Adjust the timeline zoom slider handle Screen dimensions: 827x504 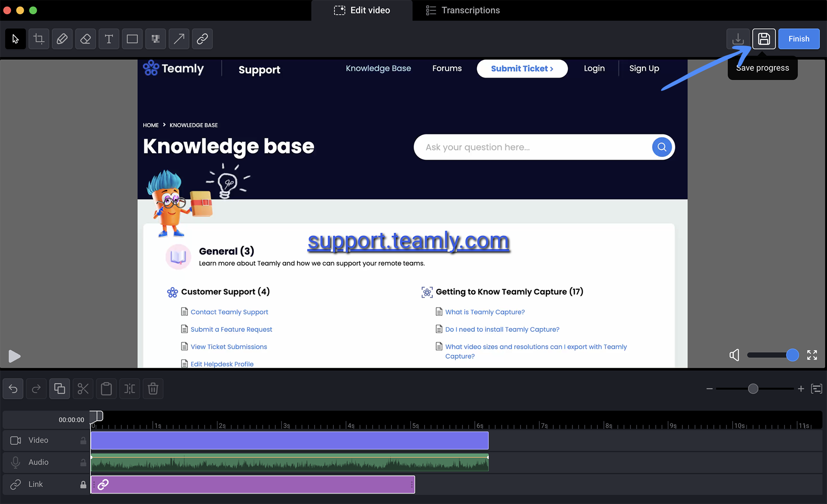point(753,389)
